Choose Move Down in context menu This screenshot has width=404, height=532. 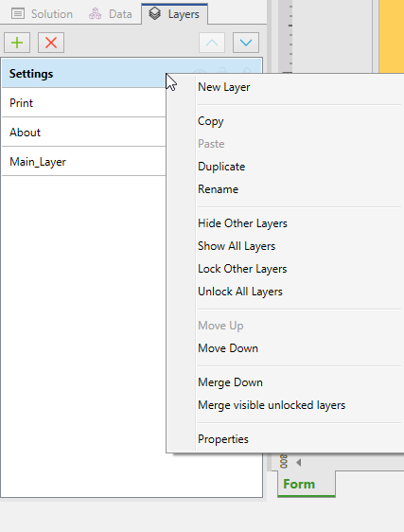click(x=228, y=348)
